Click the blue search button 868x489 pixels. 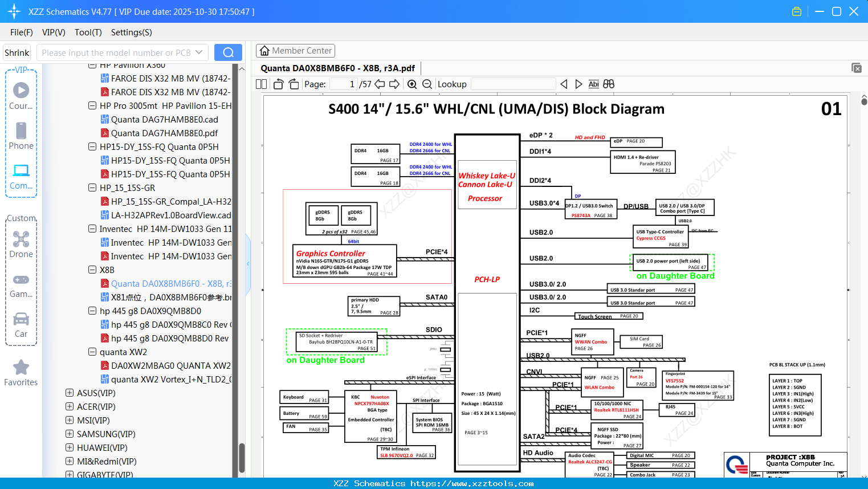pos(228,52)
